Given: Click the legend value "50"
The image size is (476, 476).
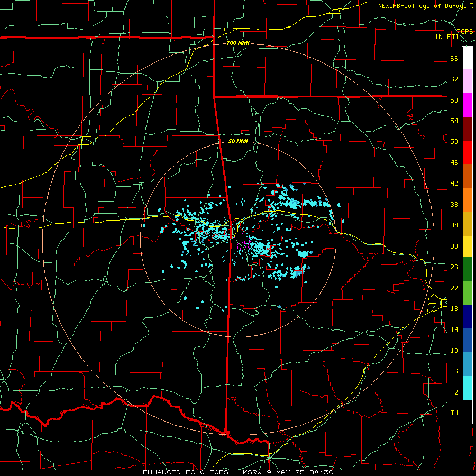Looking at the screenshot, I should coord(454,142).
